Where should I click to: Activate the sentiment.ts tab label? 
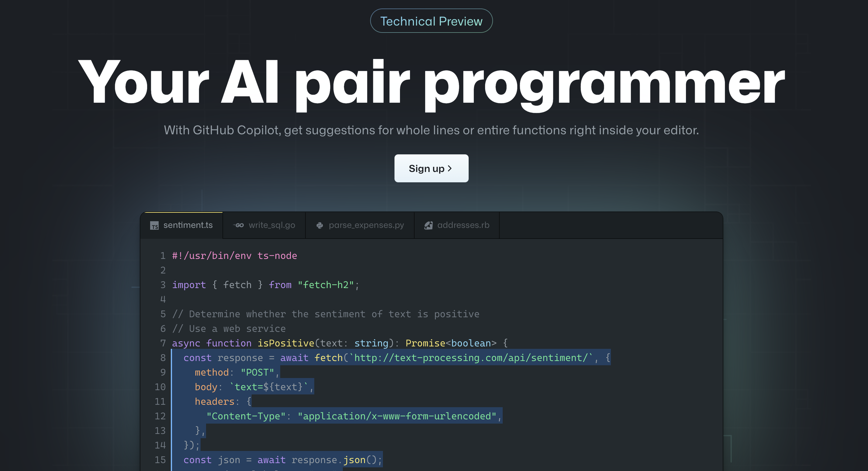pos(188,225)
